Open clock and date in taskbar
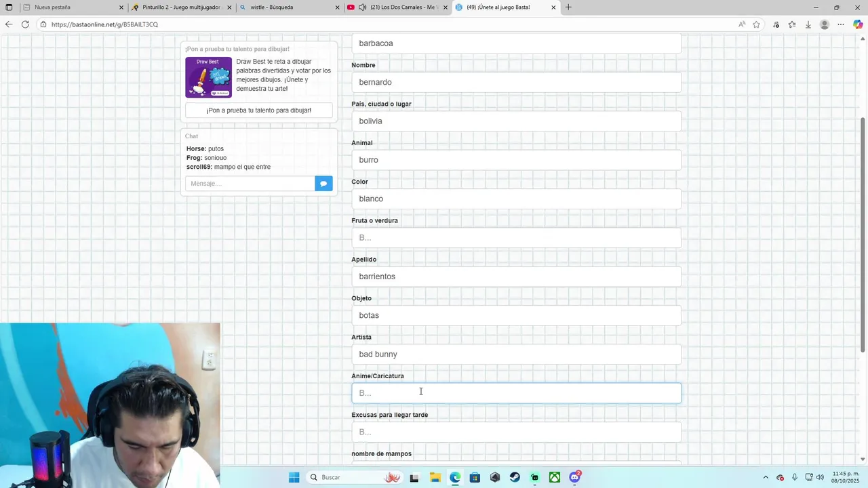 pos(846,477)
